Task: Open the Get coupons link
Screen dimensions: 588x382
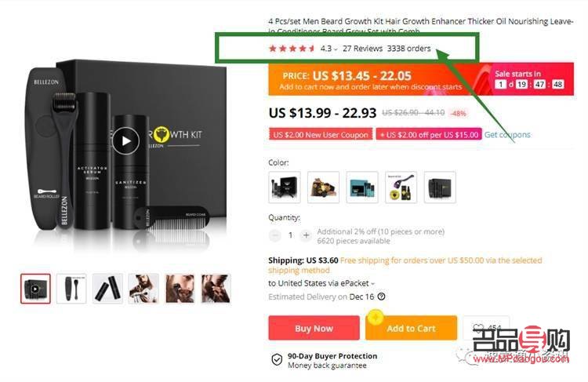Action: pyautogui.click(x=507, y=134)
